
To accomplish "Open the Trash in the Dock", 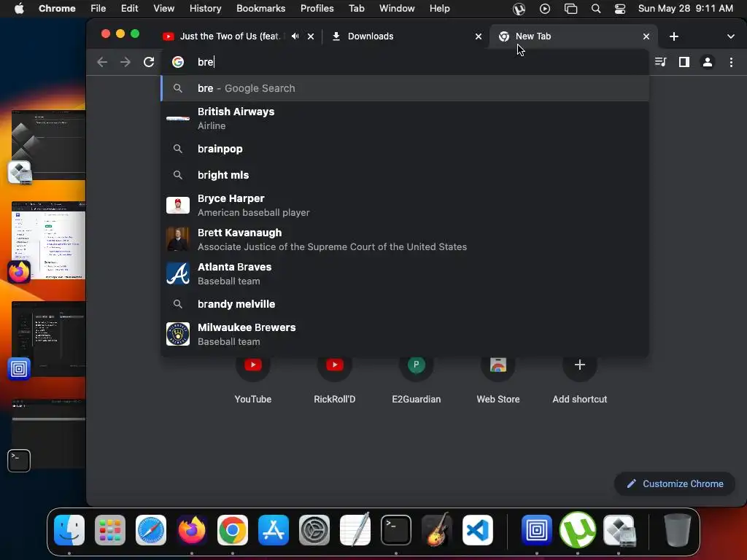I will [678, 530].
